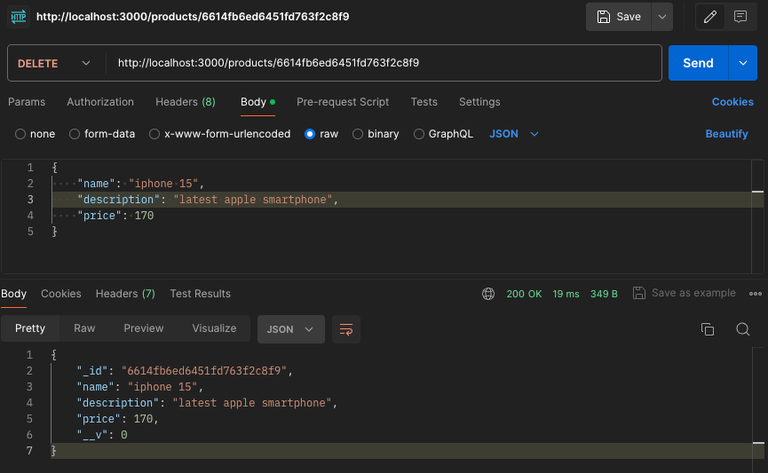Open the blue JSON body type dropdown
The height and width of the screenshot is (473, 768).
tap(514, 134)
